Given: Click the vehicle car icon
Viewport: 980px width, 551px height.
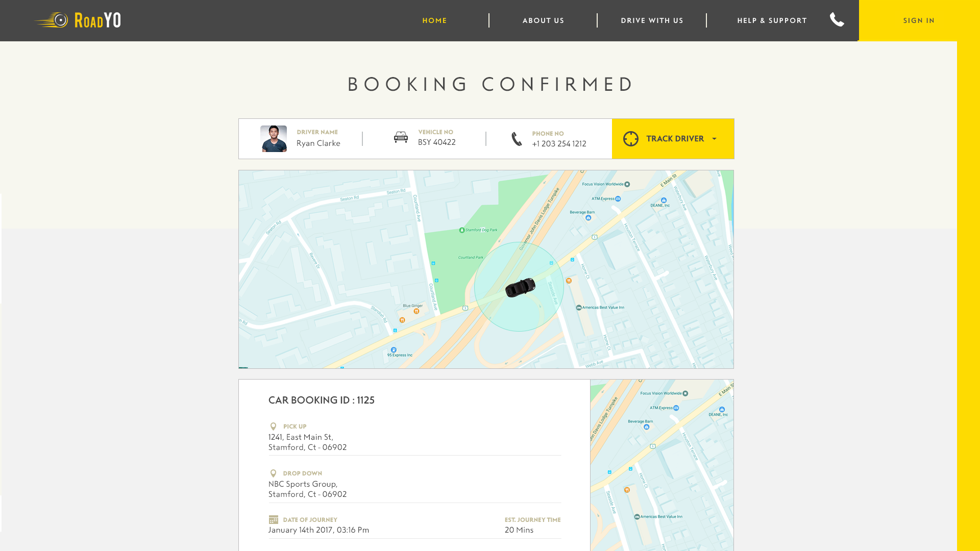Looking at the screenshot, I should 401,137.
